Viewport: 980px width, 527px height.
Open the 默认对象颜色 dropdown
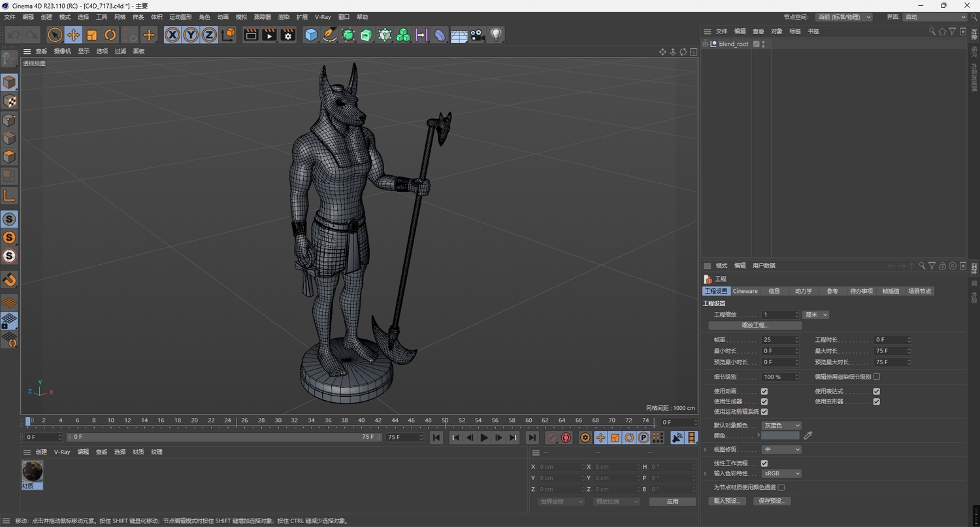[781, 425]
